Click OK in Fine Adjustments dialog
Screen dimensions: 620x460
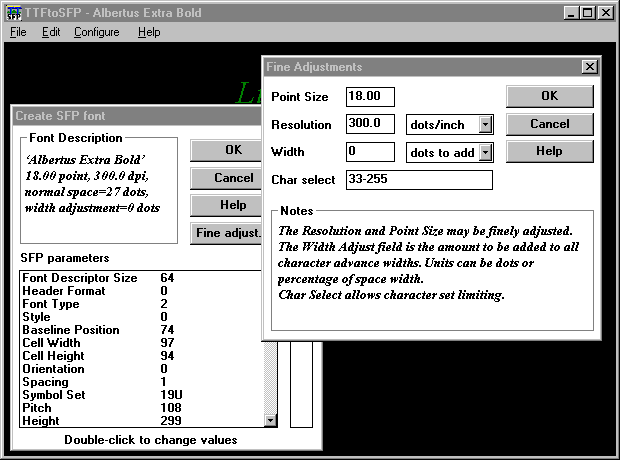coord(550,96)
